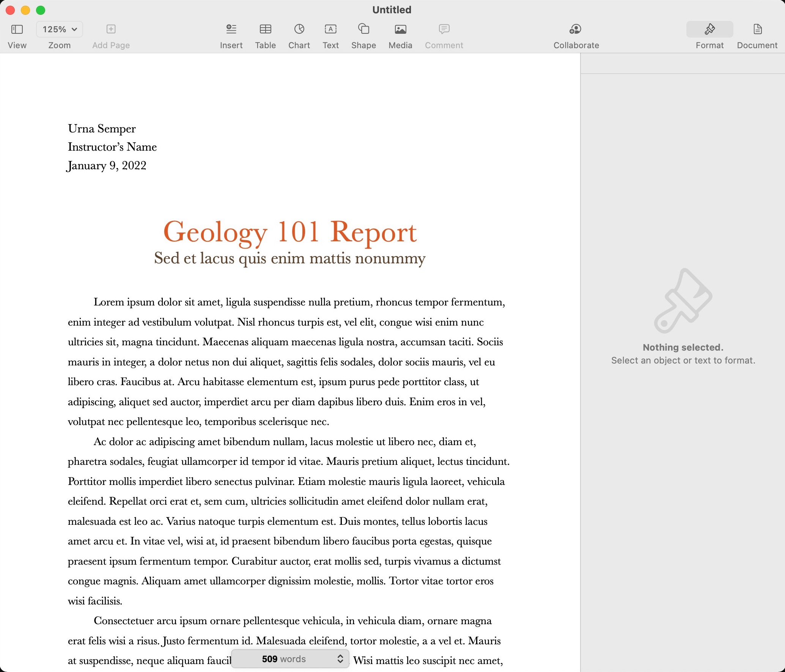The height and width of the screenshot is (672, 785).
Task: Open the Document inspector
Action: pos(757,29)
